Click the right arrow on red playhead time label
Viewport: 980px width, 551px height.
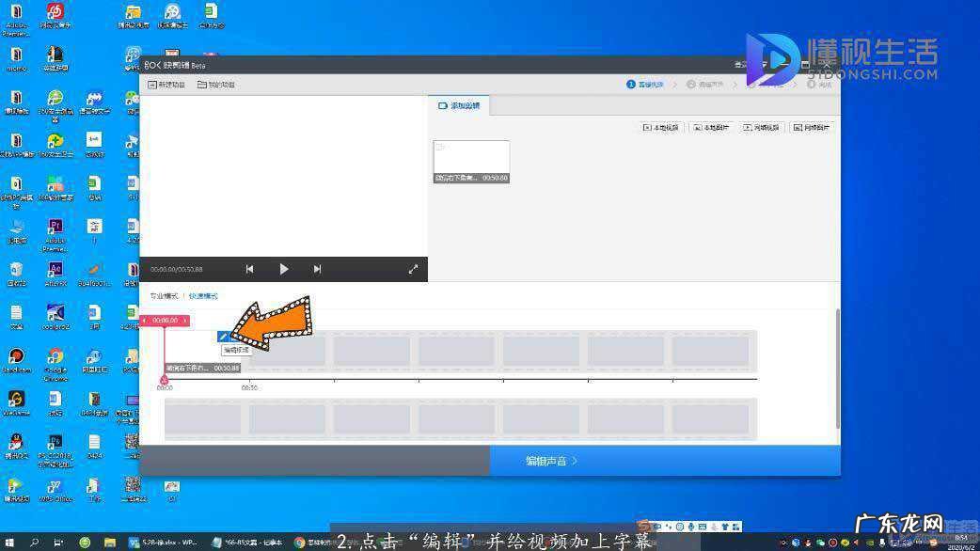click(x=185, y=321)
